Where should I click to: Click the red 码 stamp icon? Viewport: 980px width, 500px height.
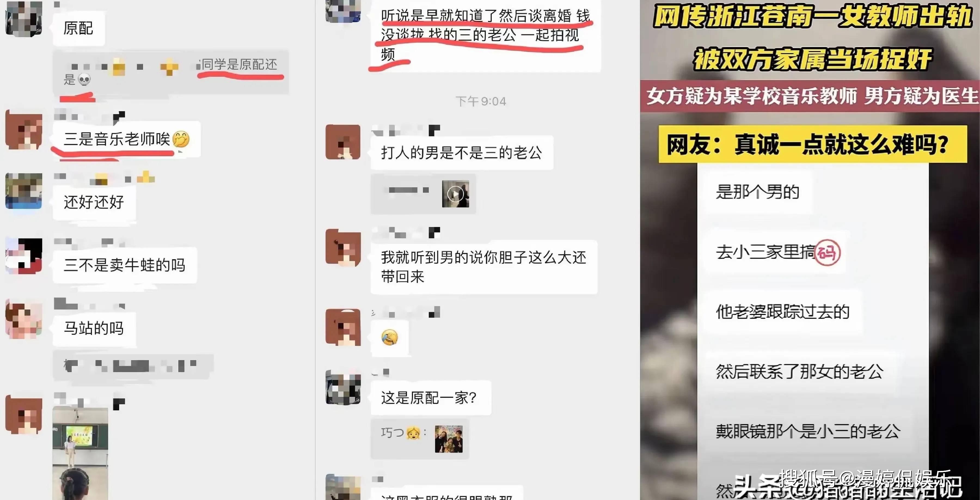coord(827,253)
